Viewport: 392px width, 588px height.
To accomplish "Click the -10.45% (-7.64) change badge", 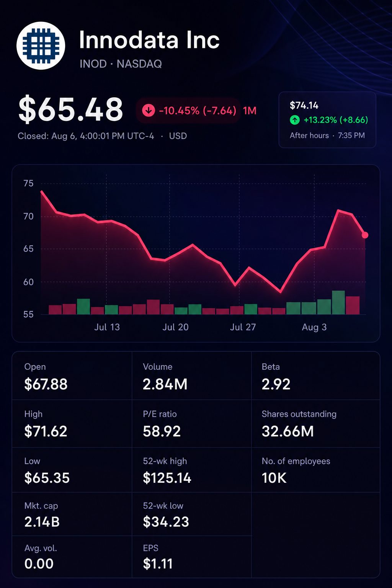I will click(x=188, y=111).
